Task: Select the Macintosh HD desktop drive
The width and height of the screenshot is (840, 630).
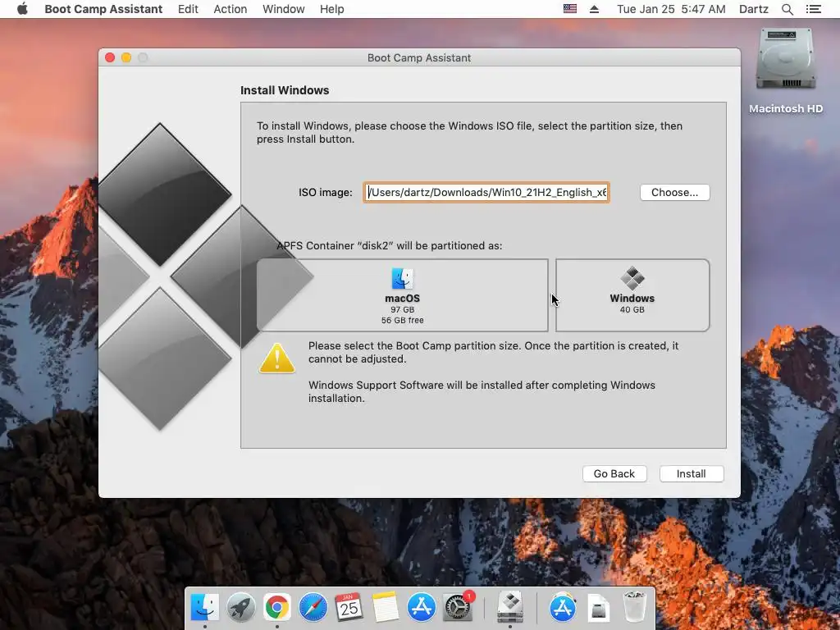Action: (x=786, y=71)
